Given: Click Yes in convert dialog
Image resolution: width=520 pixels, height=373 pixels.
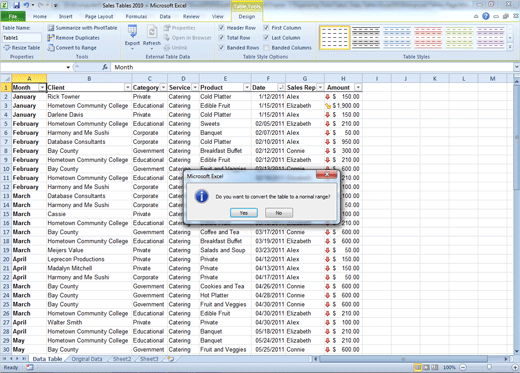Looking at the screenshot, I should tap(244, 213).
